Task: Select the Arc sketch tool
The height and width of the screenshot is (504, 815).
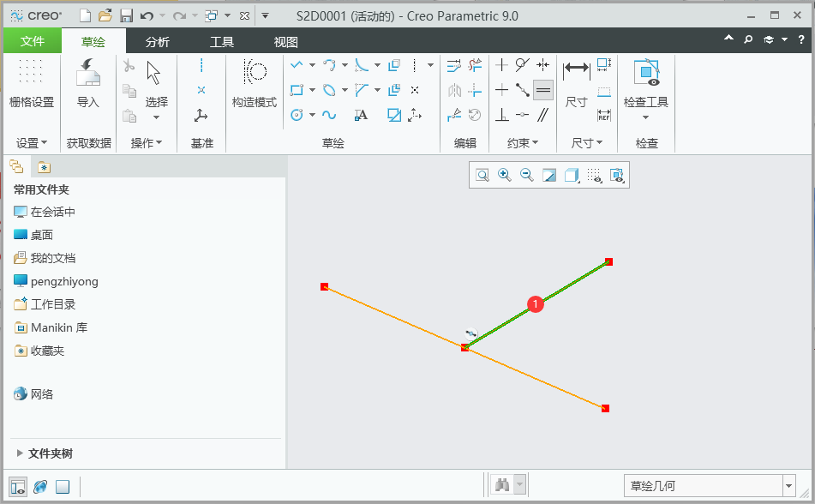Action: (329, 65)
